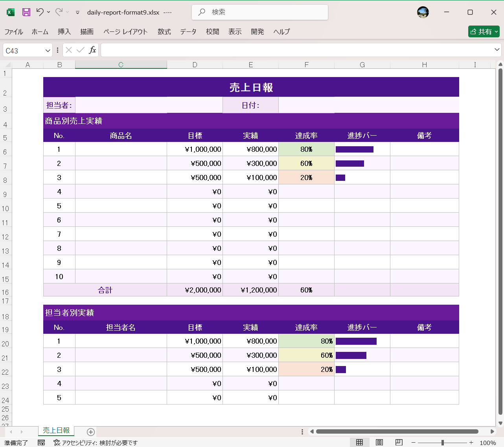This screenshot has height=447, width=504.
Task: Click the Excel application icon
Action: tap(11, 12)
